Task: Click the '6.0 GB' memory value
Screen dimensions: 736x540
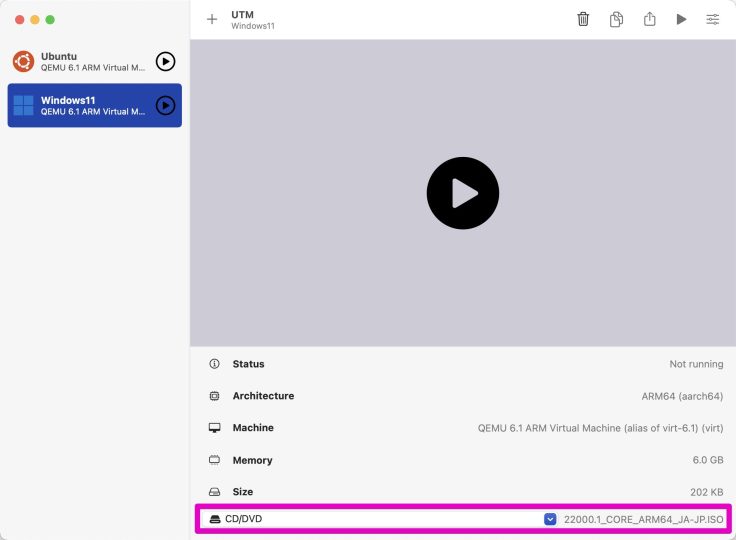Action: coord(708,460)
